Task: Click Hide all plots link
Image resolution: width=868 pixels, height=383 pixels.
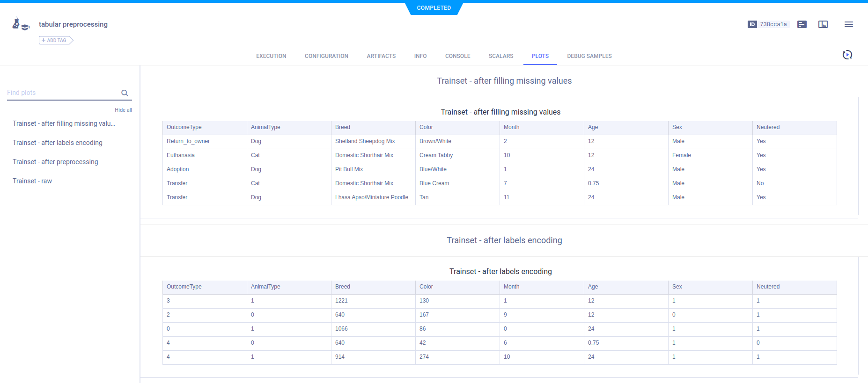Action: point(123,110)
